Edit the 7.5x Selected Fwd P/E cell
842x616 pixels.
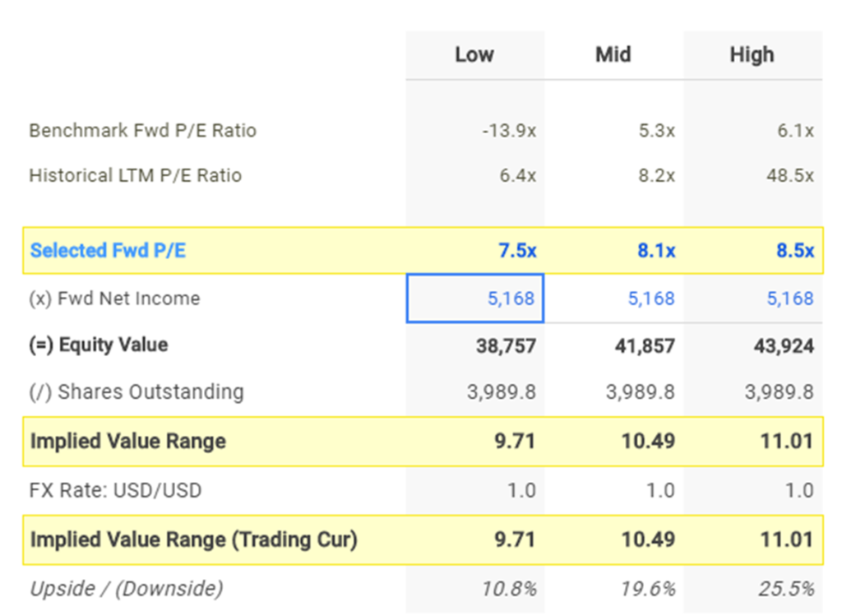[517, 251]
